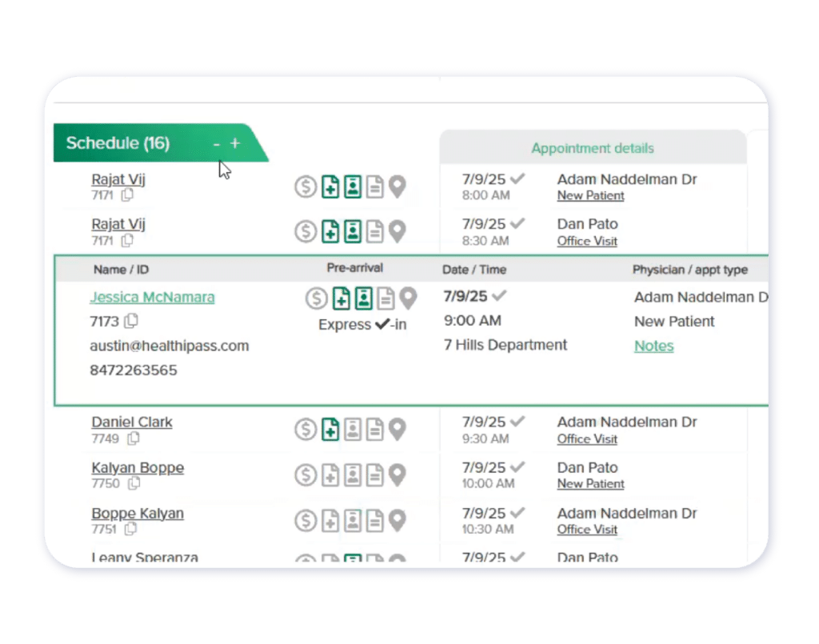Open the photo ID icon for Boppe Kalyan
Screen dimensions: 819x644
coord(352,521)
